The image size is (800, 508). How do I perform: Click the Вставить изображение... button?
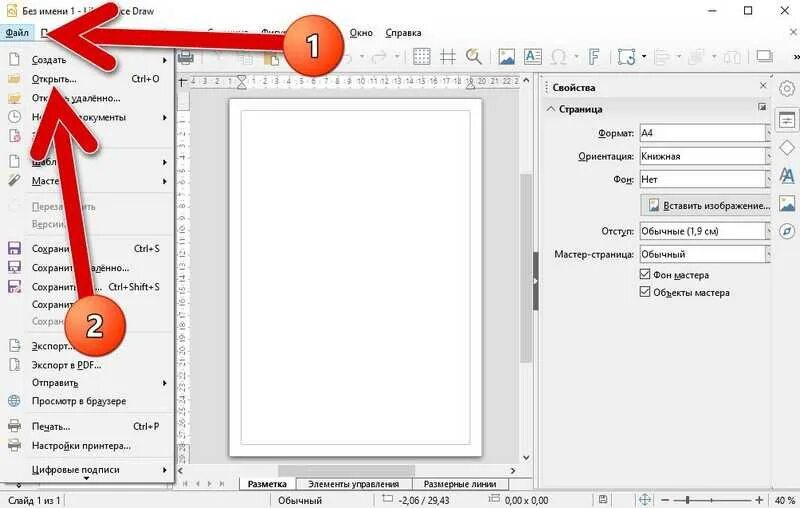(x=706, y=205)
